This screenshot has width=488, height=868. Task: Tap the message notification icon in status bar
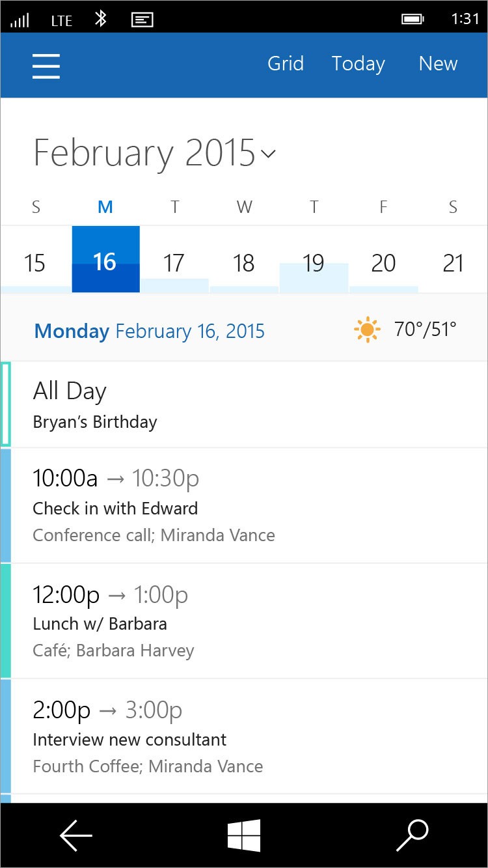coord(142,20)
